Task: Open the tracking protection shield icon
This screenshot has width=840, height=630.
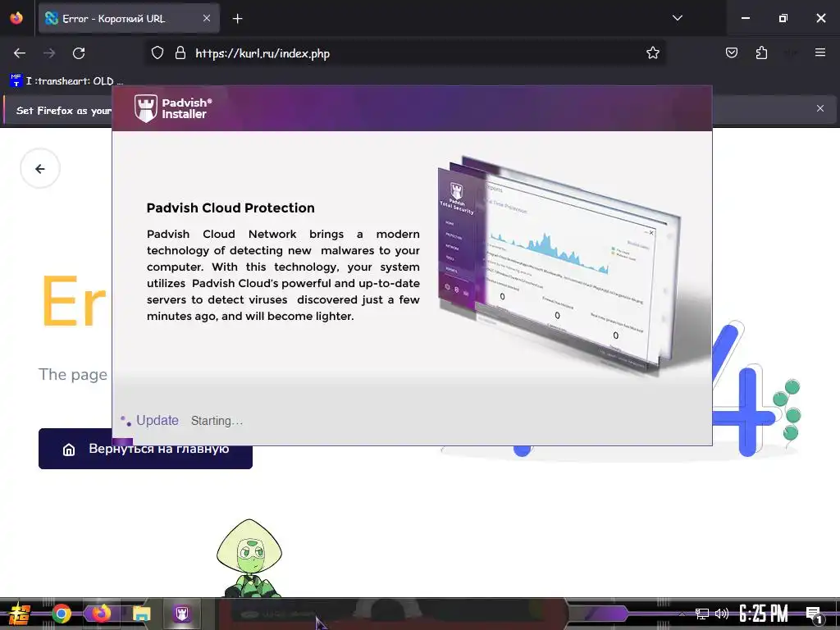Action: pyautogui.click(x=157, y=53)
